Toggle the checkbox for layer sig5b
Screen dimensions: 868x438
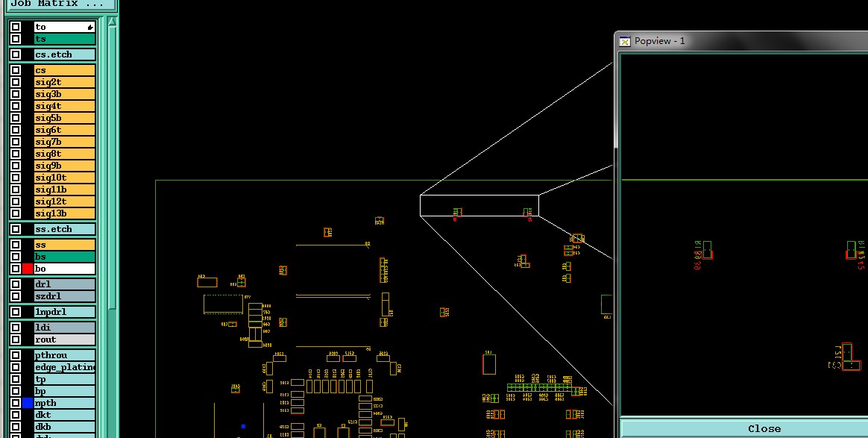pyautogui.click(x=16, y=118)
